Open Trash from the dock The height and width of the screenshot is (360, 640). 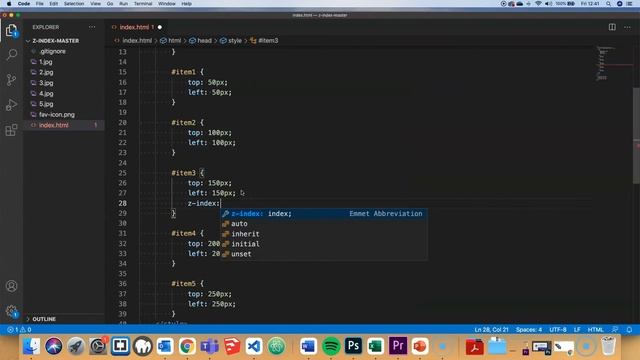pos(608,346)
